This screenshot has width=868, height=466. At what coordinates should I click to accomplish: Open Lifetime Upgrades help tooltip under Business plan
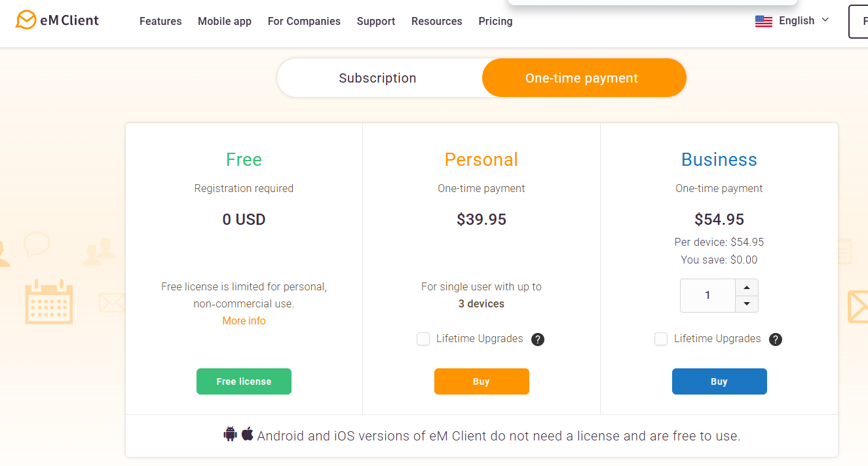(775, 340)
